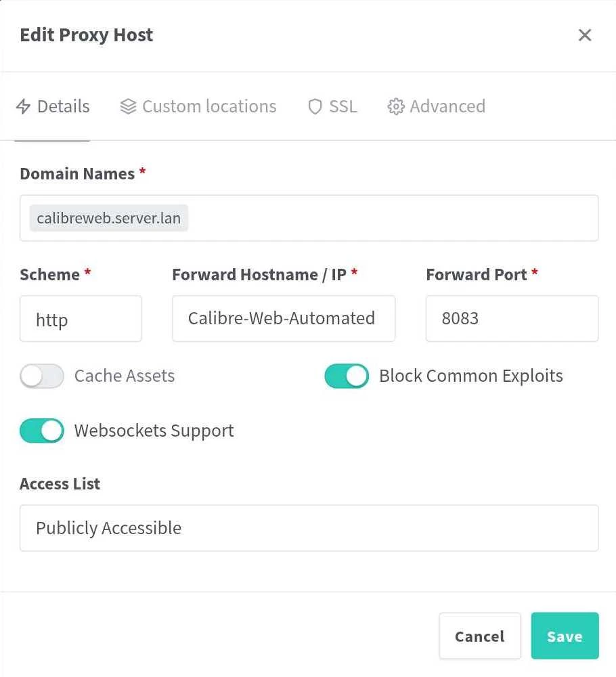The width and height of the screenshot is (616, 677).
Task: Open the SSL tab
Action: tap(343, 107)
